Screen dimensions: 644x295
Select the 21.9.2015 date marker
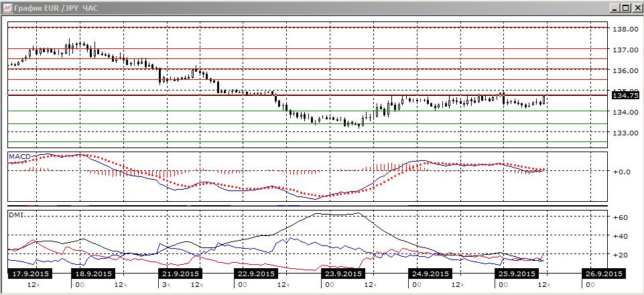(180, 274)
